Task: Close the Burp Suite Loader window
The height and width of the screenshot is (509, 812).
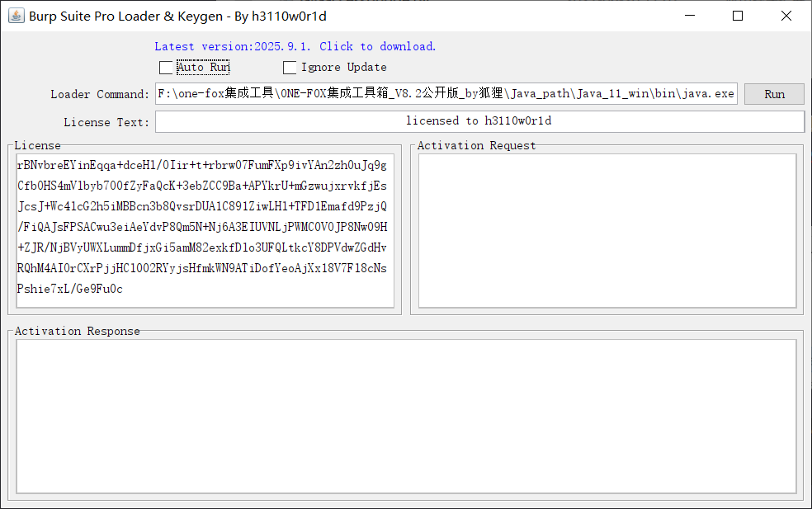Action: coord(786,16)
